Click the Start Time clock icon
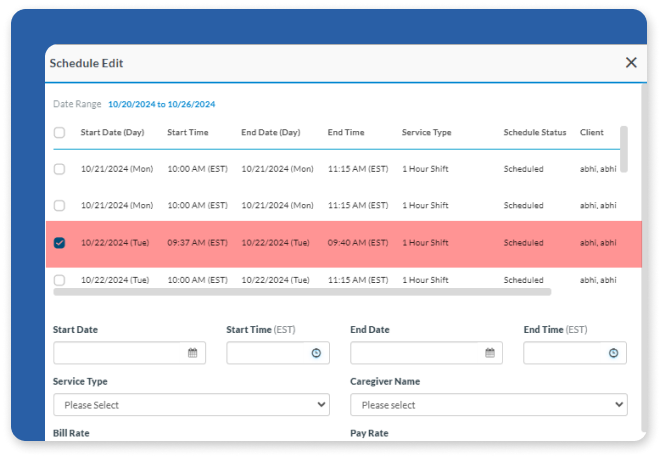This screenshot has height=458, width=662. [x=316, y=353]
